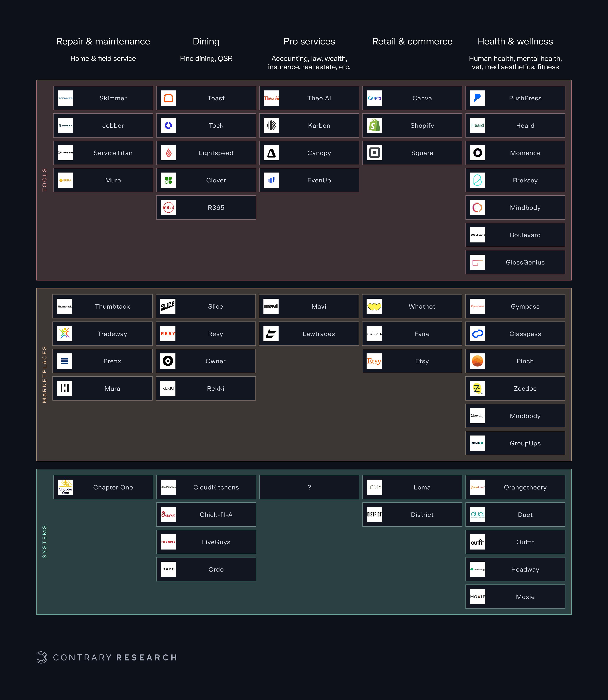Click the Etsy logo icon
The image size is (608, 700).
(x=374, y=361)
